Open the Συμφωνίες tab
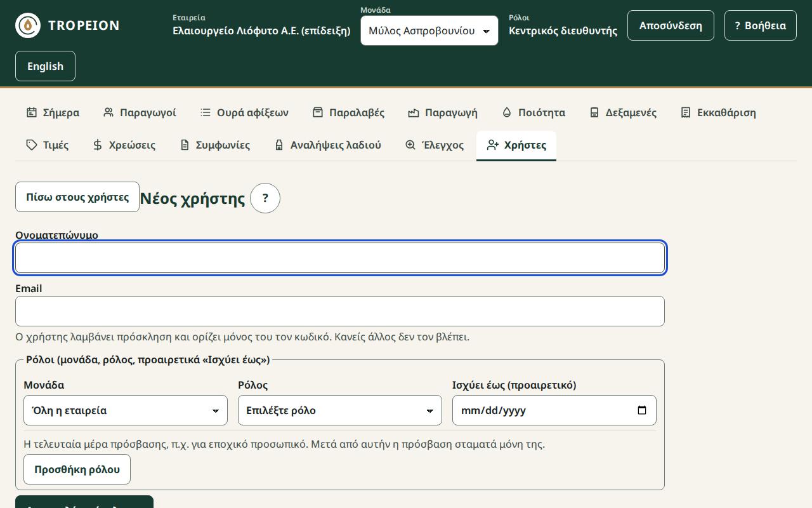Viewport: 812px width, 508px height. pyautogui.click(x=215, y=145)
